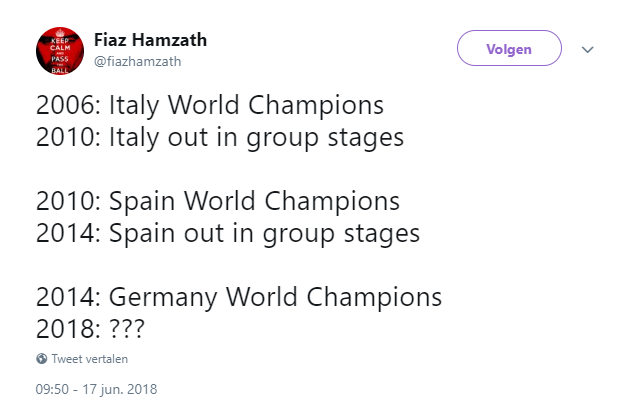Click the word Italy in '2006: Italy World Champions'
This screenshot has height=402, width=624.
click(x=135, y=105)
